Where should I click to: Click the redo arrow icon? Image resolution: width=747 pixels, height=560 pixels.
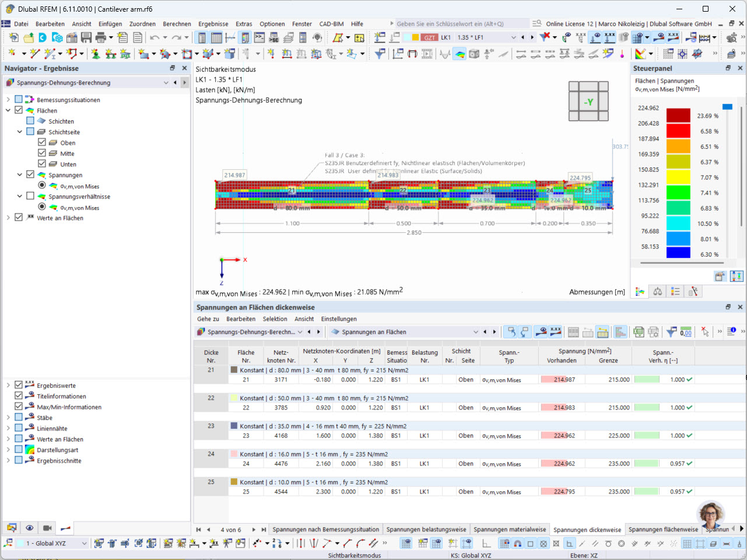(x=176, y=37)
